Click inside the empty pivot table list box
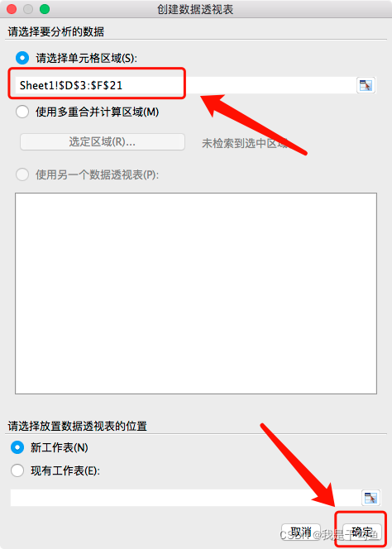The image size is (392, 549). tap(196, 294)
